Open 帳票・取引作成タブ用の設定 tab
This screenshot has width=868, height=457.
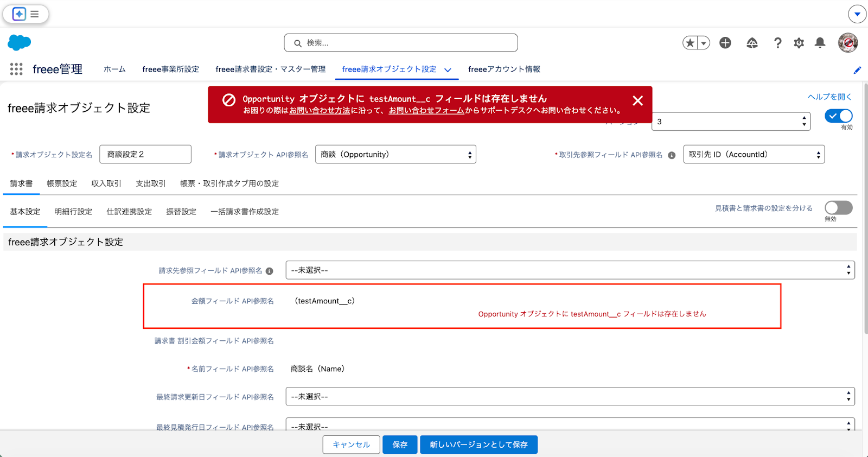pos(229,183)
